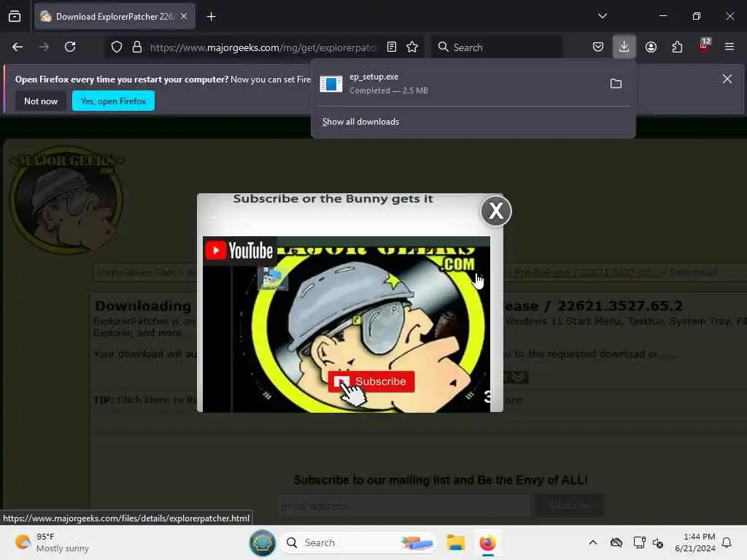The height and width of the screenshot is (560, 747).
Task: Save page to Pocket icon
Action: 598,47
